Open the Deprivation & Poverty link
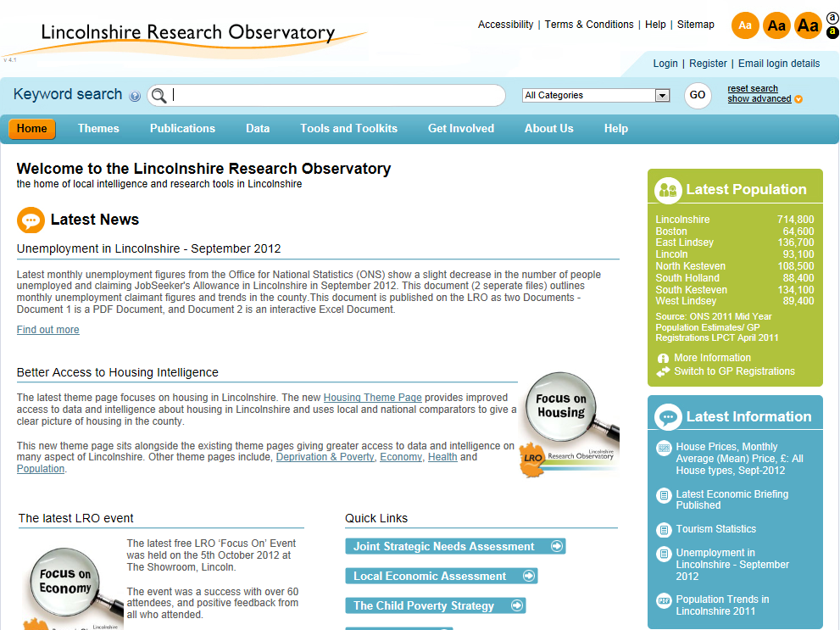This screenshot has width=840, height=630. coord(325,457)
